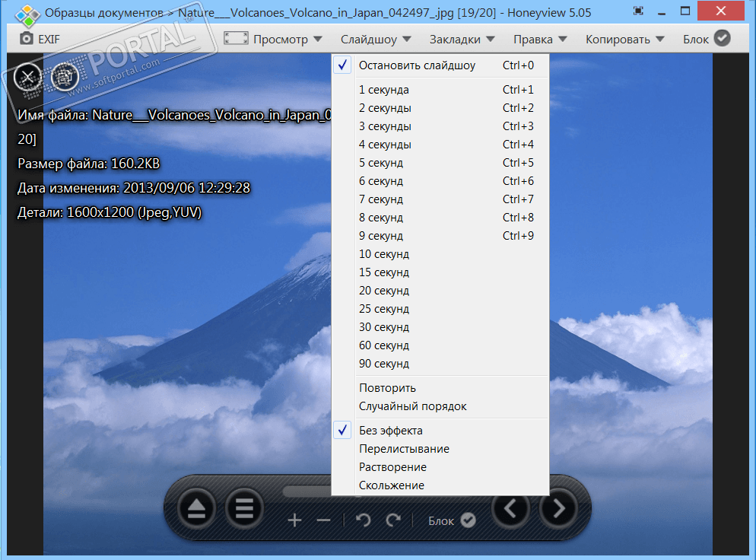Viewport: 756px width, 560px height.
Task: Open the Слайдшоу dropdown menu
Action: pyautogui.click(x=376, y=39)
